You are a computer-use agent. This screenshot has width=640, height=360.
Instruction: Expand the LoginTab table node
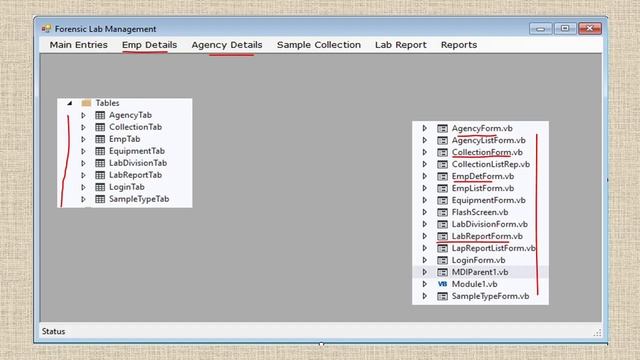(83, 187)
